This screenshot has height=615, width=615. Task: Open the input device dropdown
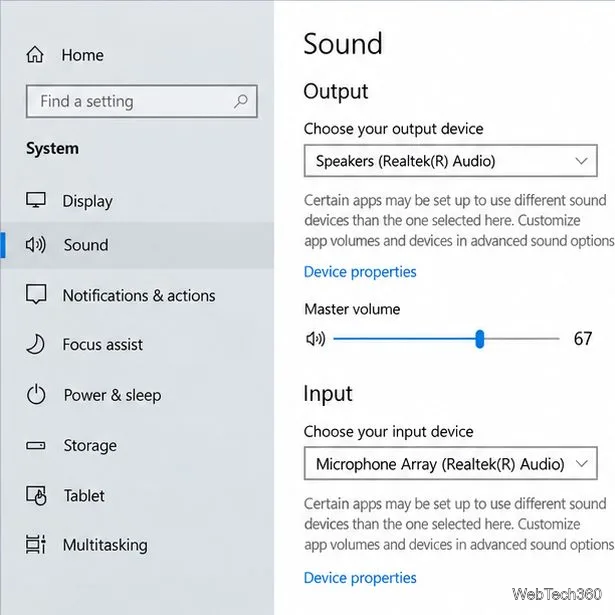(x=451, y=464)
